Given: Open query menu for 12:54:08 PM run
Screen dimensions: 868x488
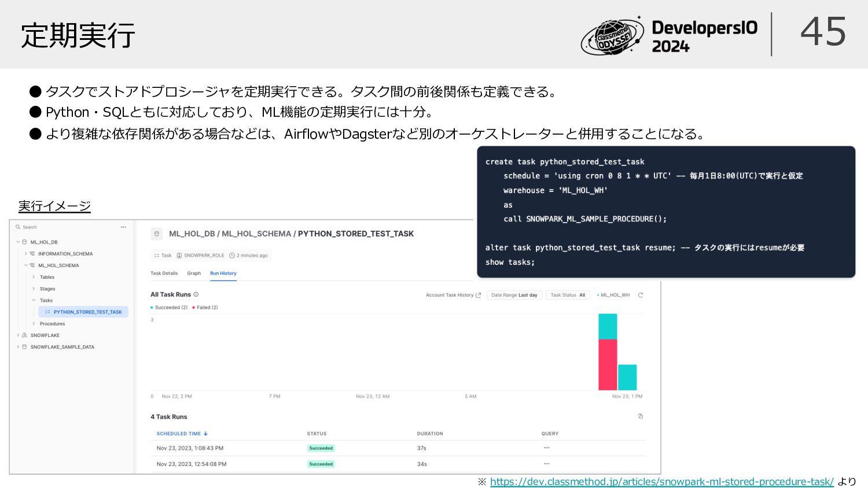Looking at the screenshot, I should pyautogui.click(x=547, y=464).
